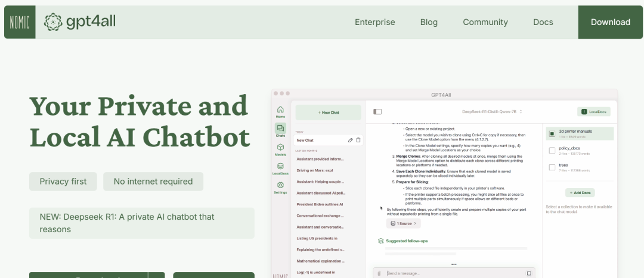
Task: Open chat 'President Biden outlines AI'
Action: coord(320,204)
